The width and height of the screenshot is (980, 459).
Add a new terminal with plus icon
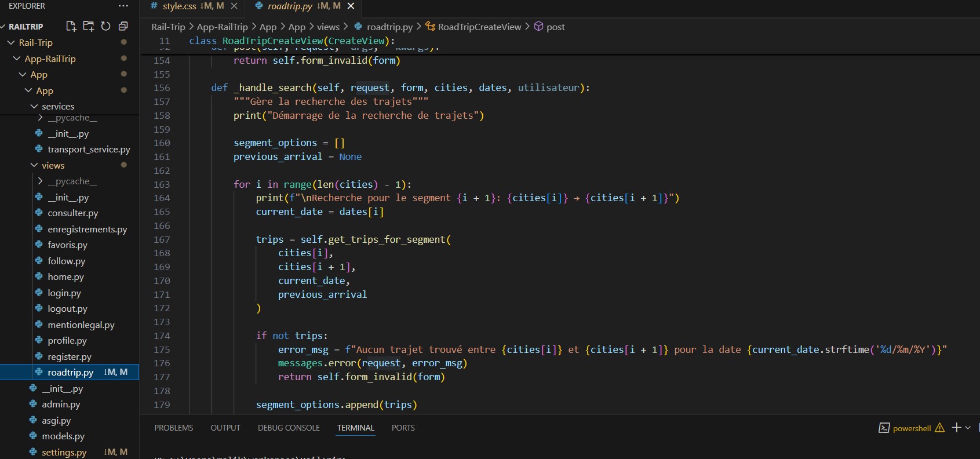point(957,428)
